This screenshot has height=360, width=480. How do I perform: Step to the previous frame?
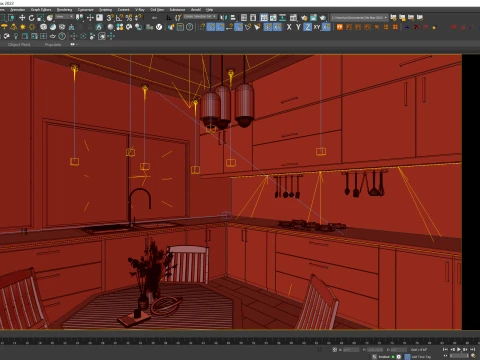coord(452,349)
